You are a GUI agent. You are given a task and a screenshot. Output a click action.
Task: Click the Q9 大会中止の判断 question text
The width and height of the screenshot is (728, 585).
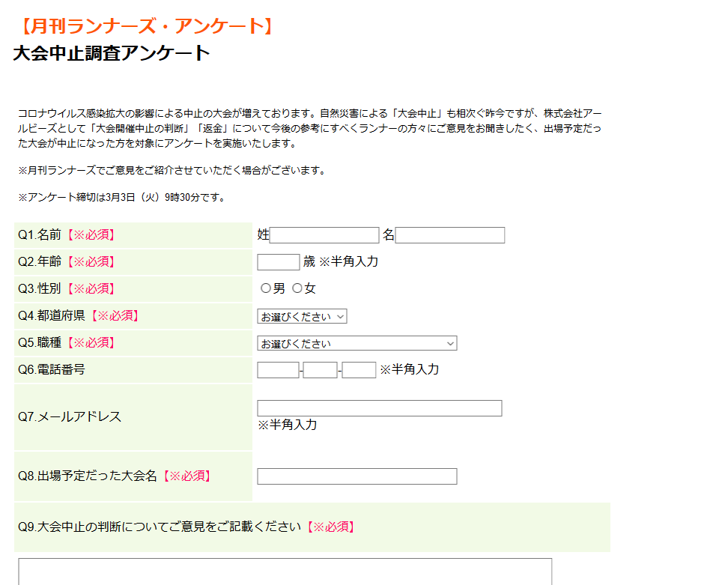pos(160,527)
